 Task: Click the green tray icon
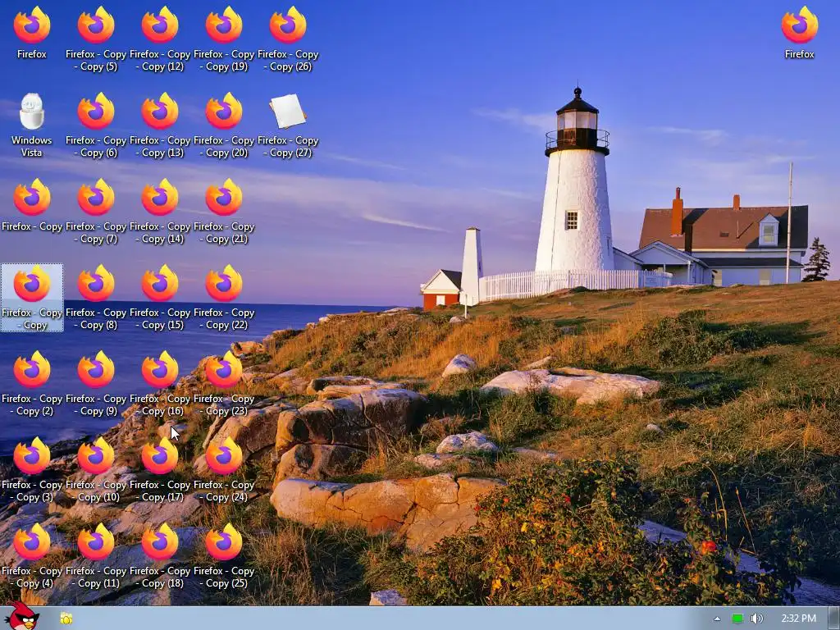737,619
